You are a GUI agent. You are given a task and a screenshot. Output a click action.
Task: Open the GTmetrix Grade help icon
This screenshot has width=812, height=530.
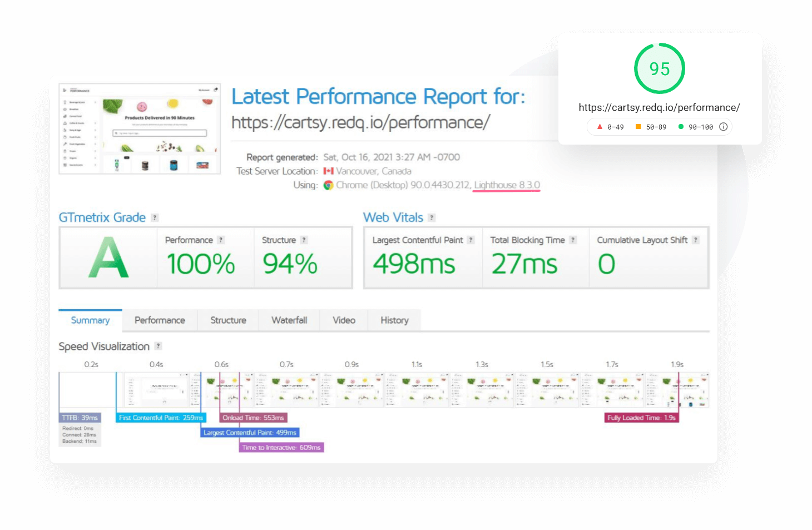(x=155, y=217)
